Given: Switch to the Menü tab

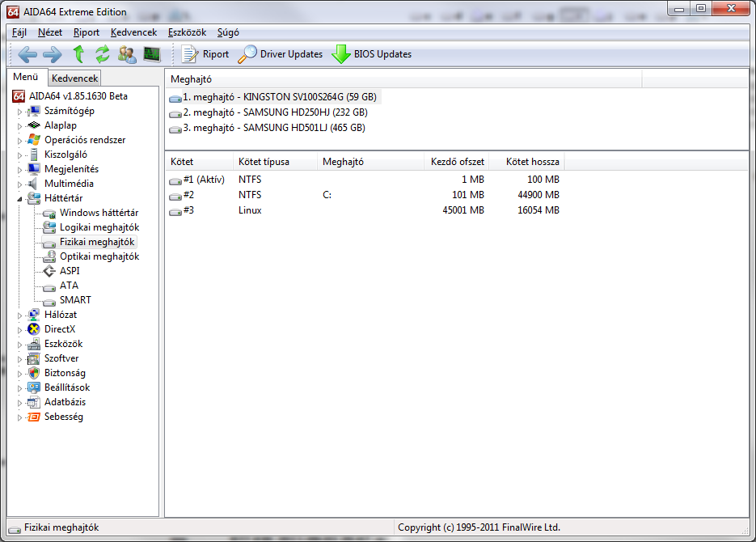Looking at the screenshot, I should pos(26,77).
